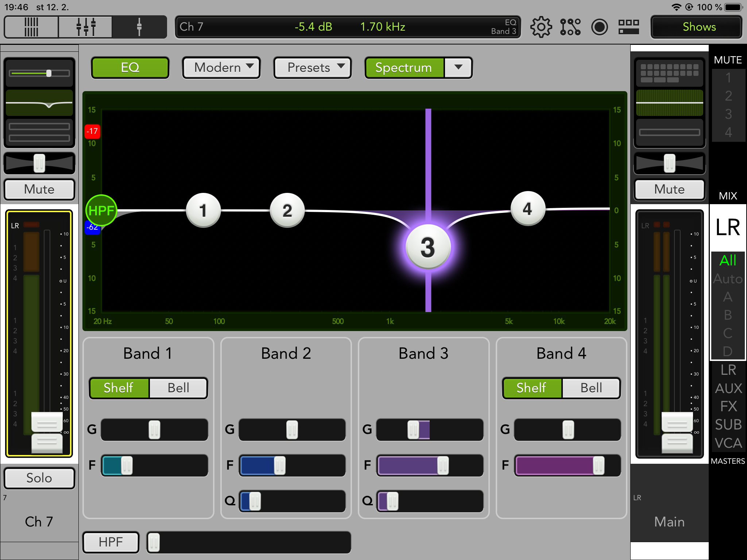Open the Presets dropdown
The width and height of the screenshot is (747, 560).
click(313, 67)
